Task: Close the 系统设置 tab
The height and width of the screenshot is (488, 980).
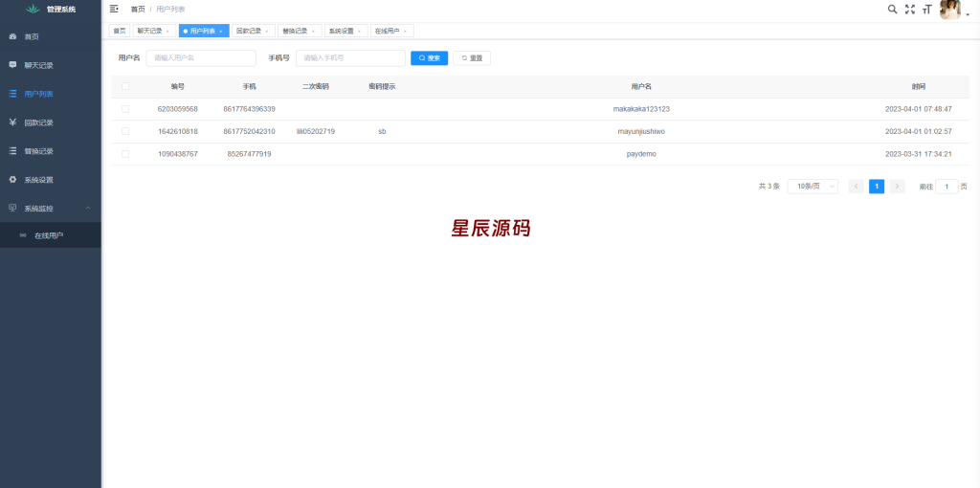Action: coord(360,32)
